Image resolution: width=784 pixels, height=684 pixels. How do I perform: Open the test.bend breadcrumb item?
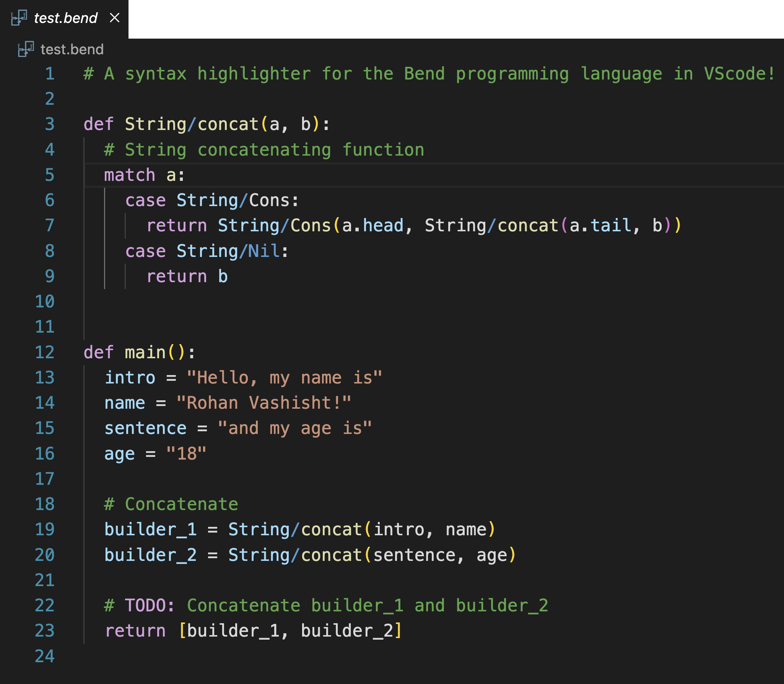click(72, 49)
